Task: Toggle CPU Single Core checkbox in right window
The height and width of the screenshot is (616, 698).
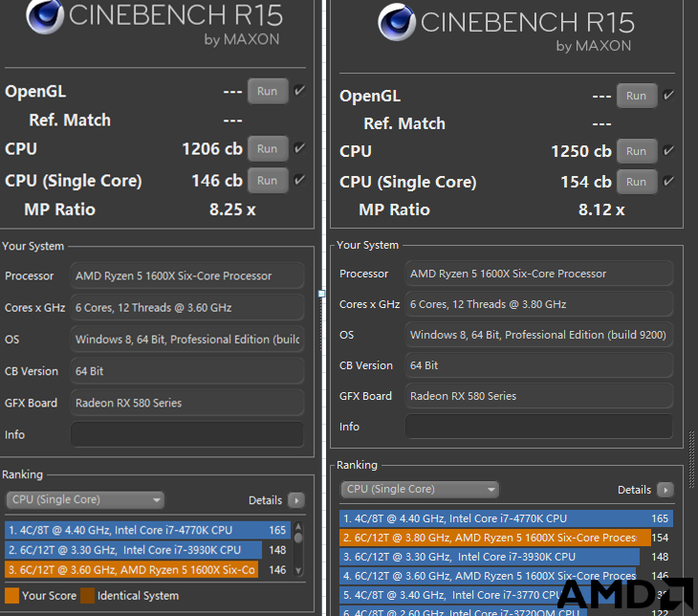Action: point(668,181)
